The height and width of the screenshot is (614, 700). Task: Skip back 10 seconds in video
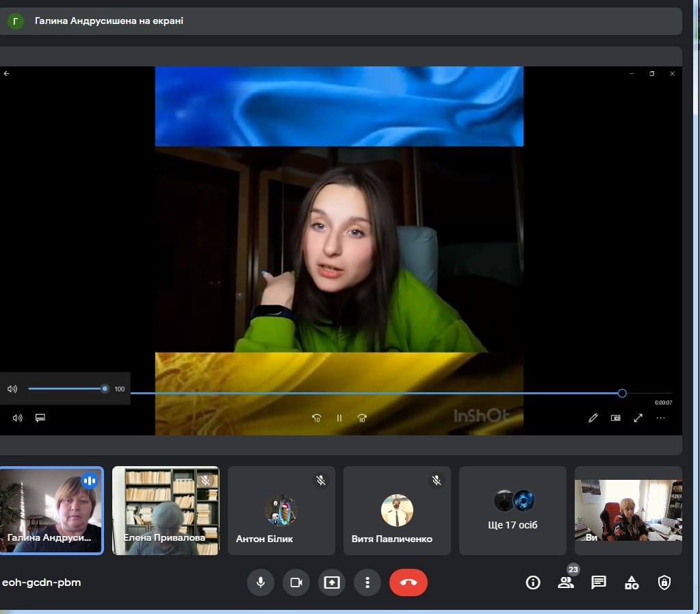pos(316,418)
